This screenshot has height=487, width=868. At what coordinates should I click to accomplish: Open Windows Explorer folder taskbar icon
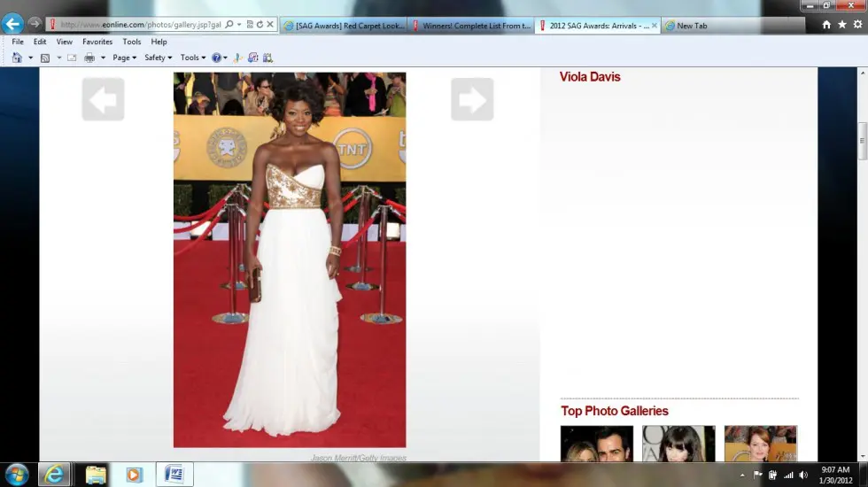96,475
